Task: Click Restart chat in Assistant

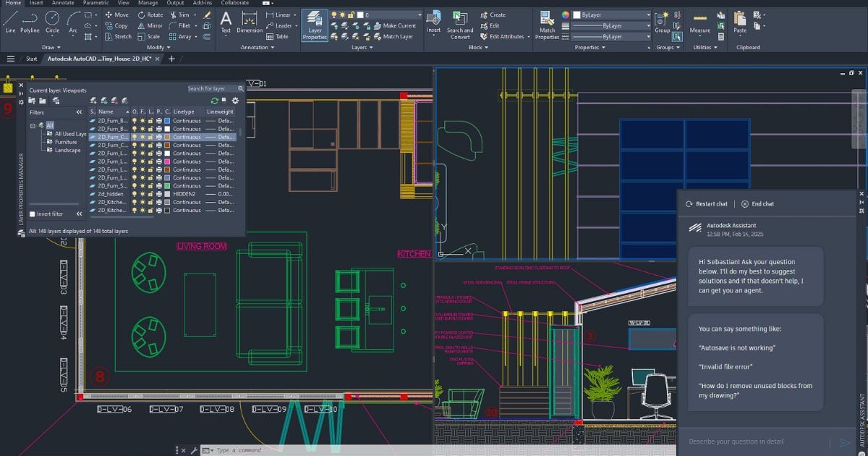Action: click(x=707, y=204)
